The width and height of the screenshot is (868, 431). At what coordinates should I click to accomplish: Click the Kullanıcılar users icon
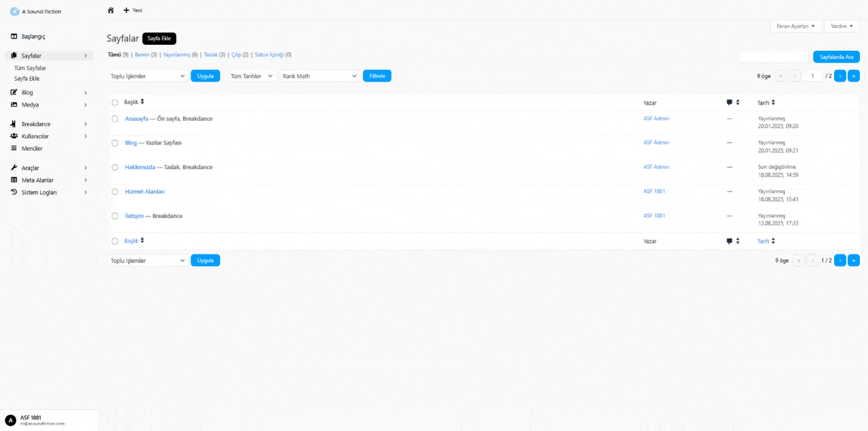click(14, 136)
